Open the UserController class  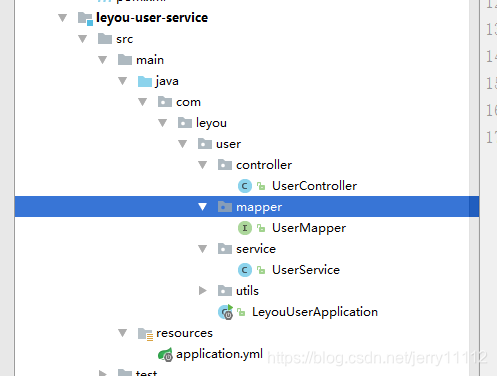[314, 186]
